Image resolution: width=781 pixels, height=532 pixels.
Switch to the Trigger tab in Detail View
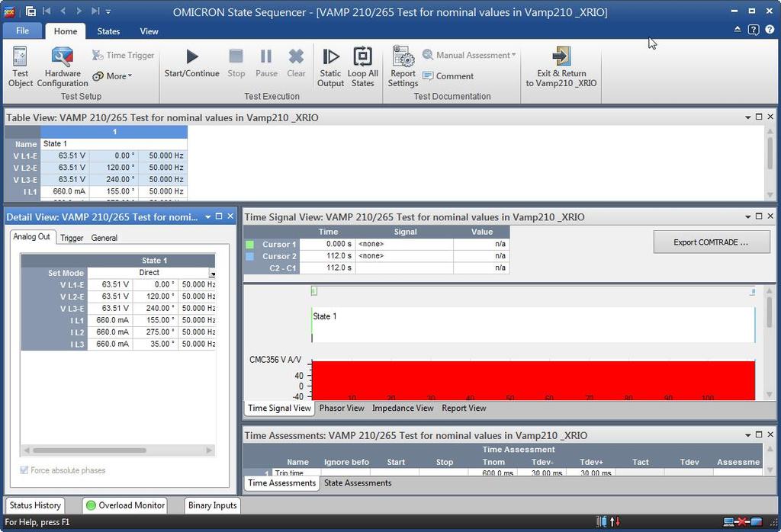pyautogui.click(x=72, y=238)
